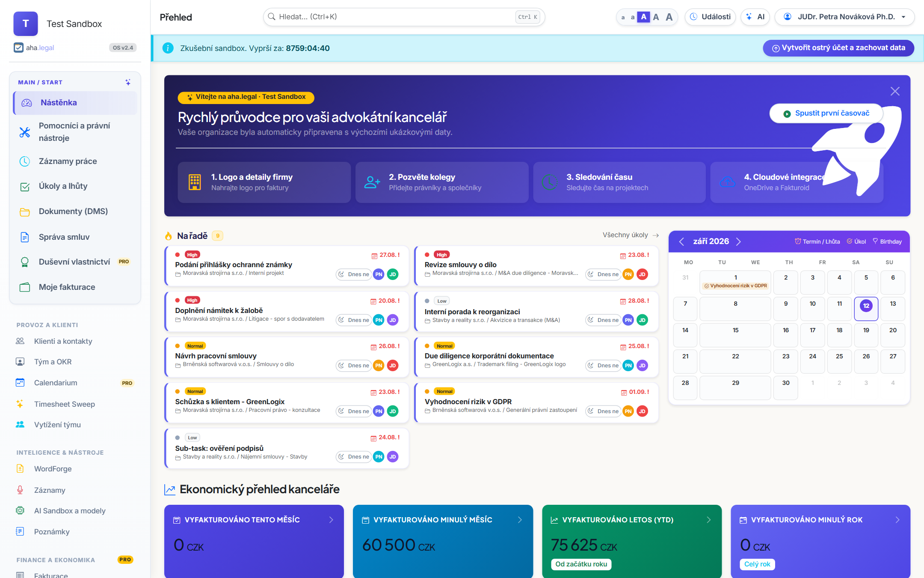Image resolution: width=924 pixels, height=578 pixels.
Task: Focus the Hledat search field
Action: click(404, 17)
